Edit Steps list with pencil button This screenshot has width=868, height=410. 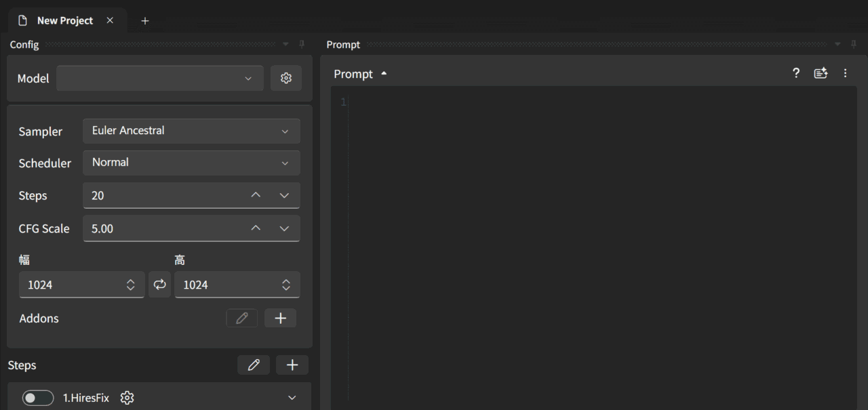point(254,365)
